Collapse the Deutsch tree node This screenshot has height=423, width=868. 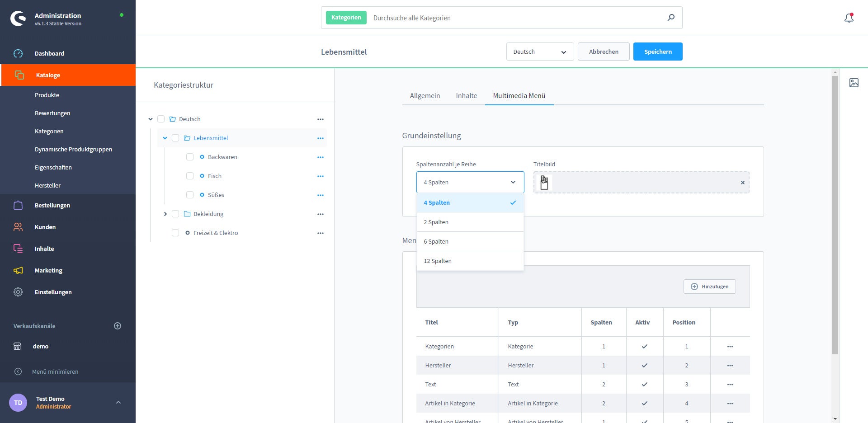151,119
